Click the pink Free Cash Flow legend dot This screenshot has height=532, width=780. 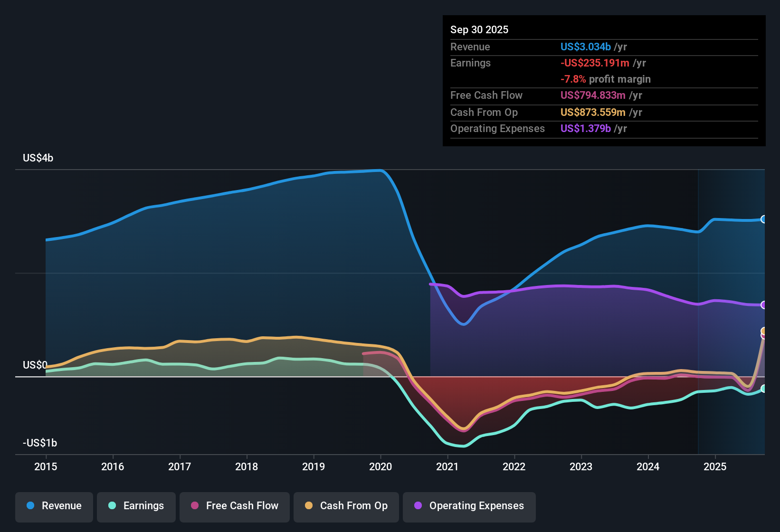pyautogui.click(x=194, y=506)
